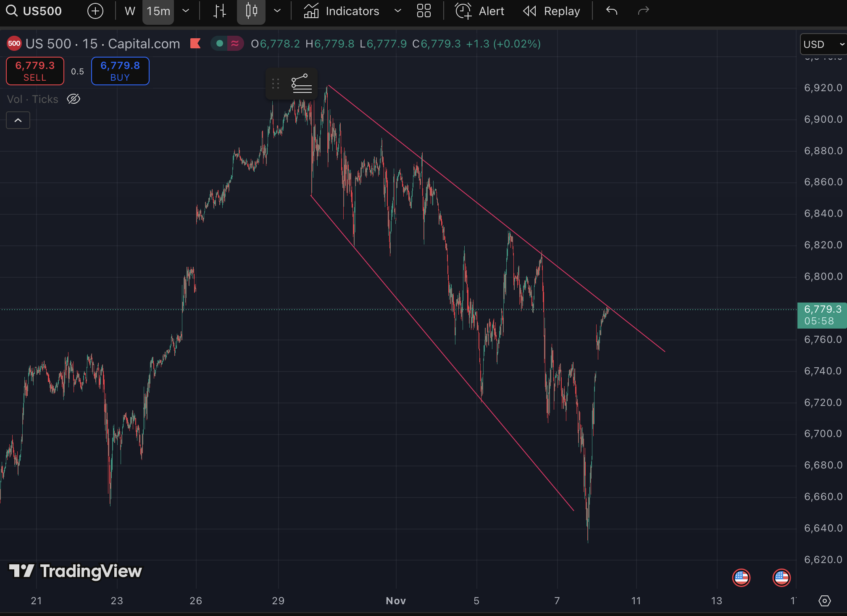Expand the timeframe interval dropdown
The height and width of the screenshot is (616, 847).
point(186,11)
